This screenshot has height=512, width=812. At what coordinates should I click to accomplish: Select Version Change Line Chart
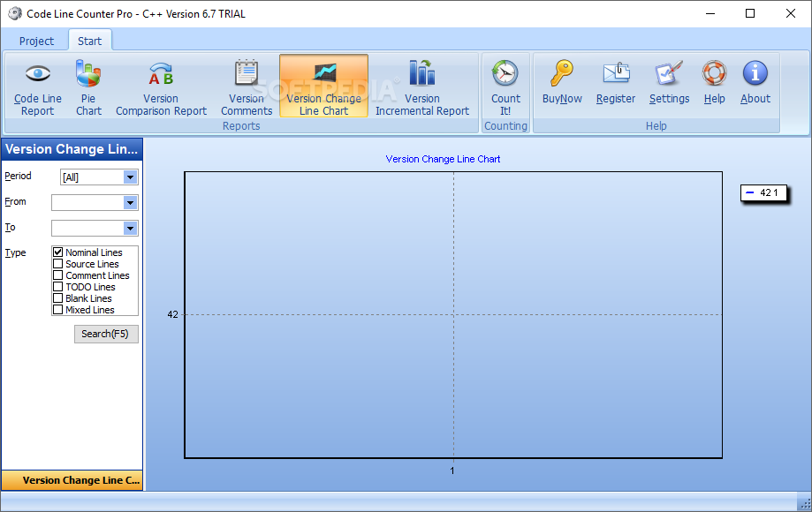323,86
